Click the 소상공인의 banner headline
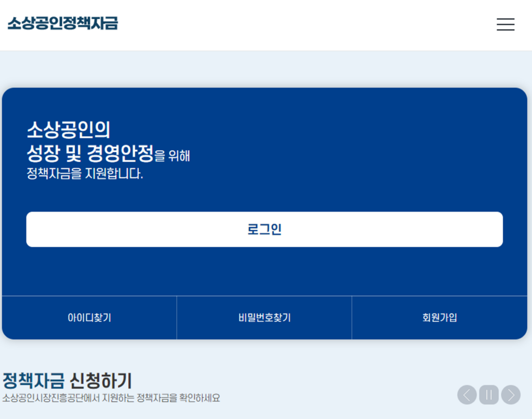 [68, 129]
